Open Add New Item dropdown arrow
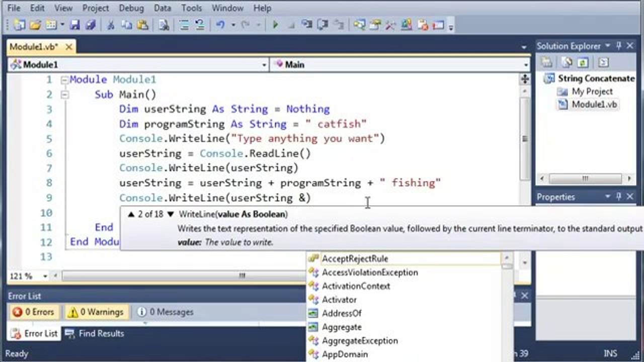 [62, 25]
